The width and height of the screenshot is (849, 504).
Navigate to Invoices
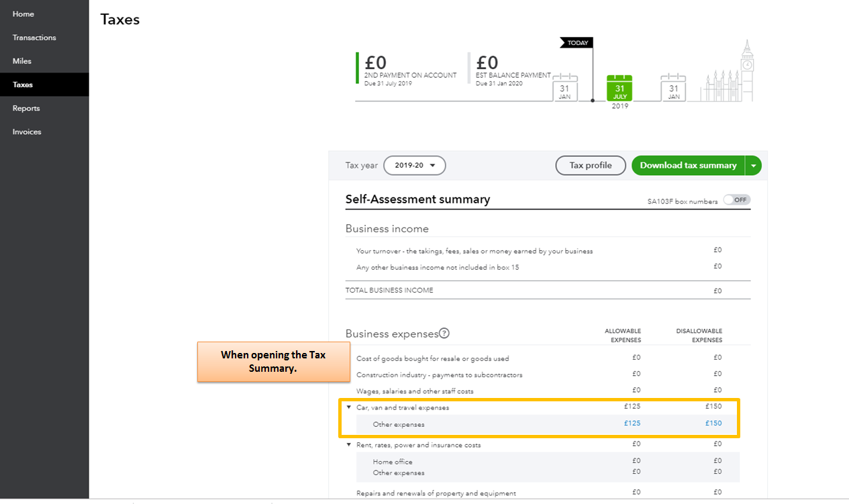pos(26,132)
